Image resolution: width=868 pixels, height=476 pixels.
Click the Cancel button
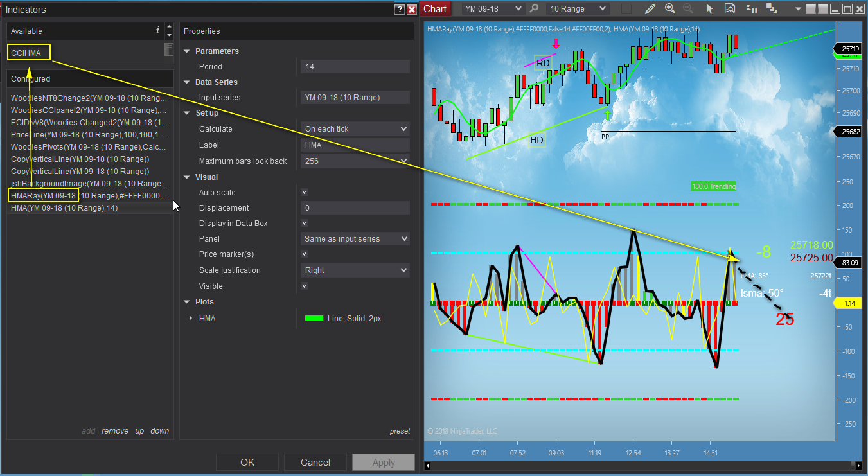[x=315, y=462]
